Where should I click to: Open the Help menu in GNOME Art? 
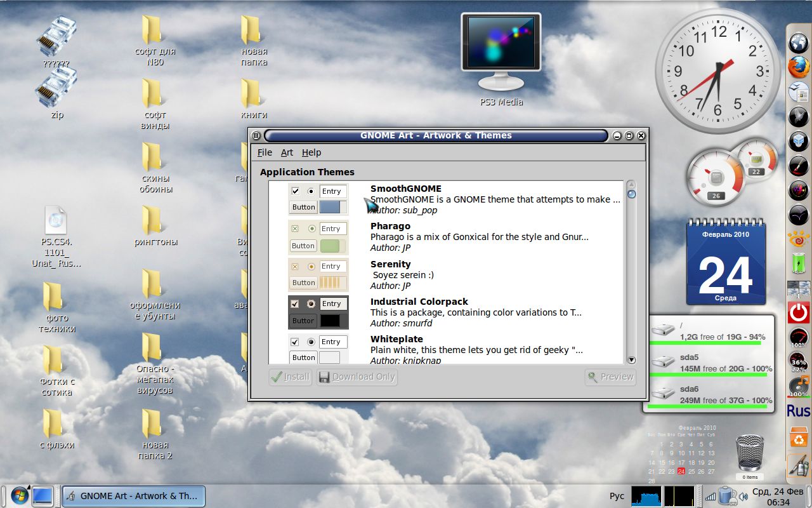coord(311,152)
